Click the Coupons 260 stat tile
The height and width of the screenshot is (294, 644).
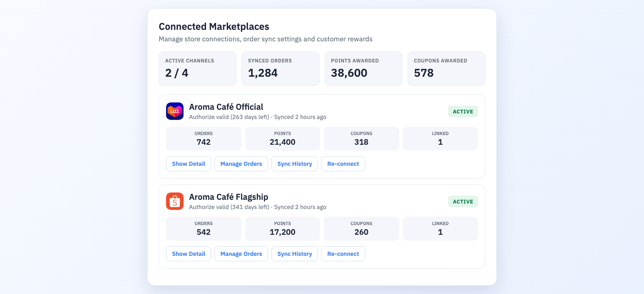[362, 229]
